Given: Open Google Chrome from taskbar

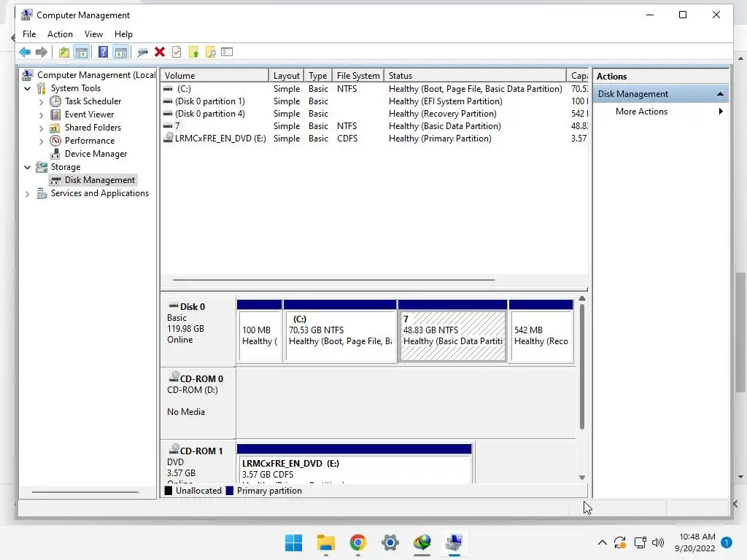Looking at the screenshot, I should click(357, 542).
